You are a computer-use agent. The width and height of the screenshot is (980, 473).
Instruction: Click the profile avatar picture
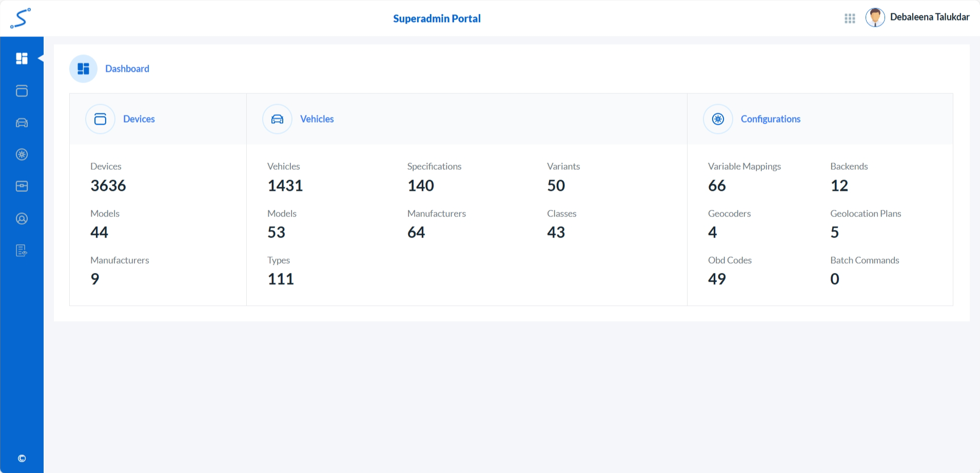875,17
